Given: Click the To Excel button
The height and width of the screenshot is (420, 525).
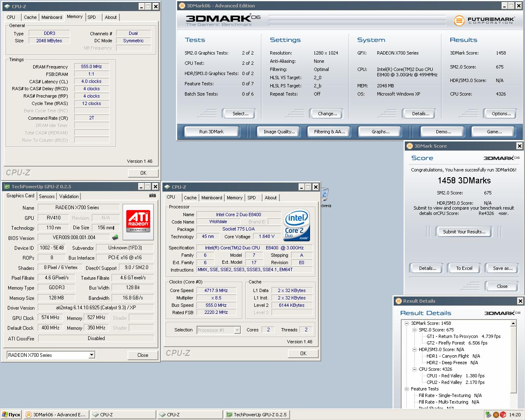Looking at the screenshot, I should [464, 268].
